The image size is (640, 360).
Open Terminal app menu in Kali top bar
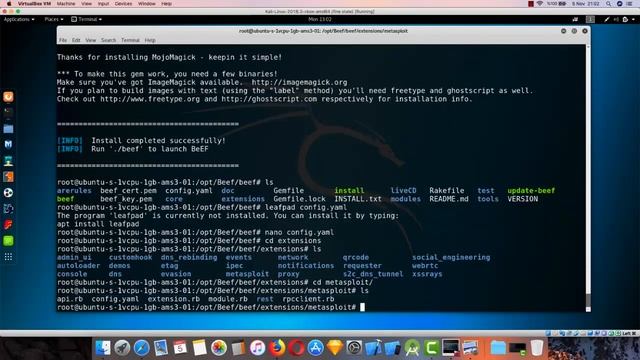87,19
